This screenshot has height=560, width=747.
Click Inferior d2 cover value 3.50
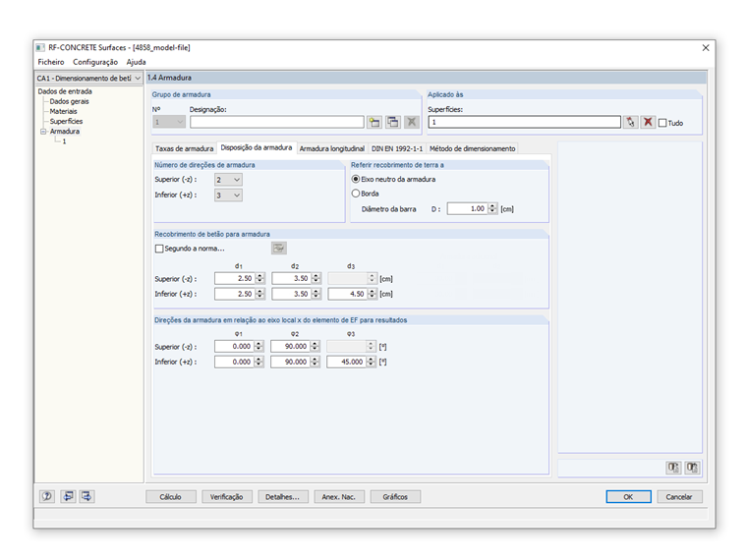(x=292, y=294)
